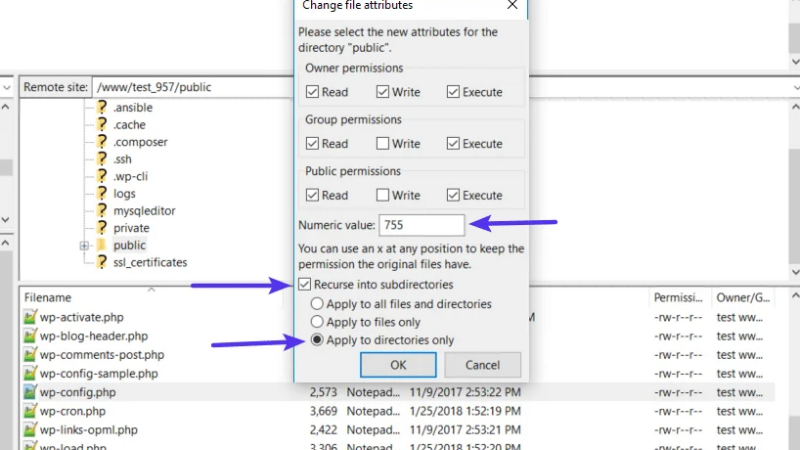This screenshot has width=800, height=450.
Task: Select the .wp-cli folder icon
Action: 102,176
